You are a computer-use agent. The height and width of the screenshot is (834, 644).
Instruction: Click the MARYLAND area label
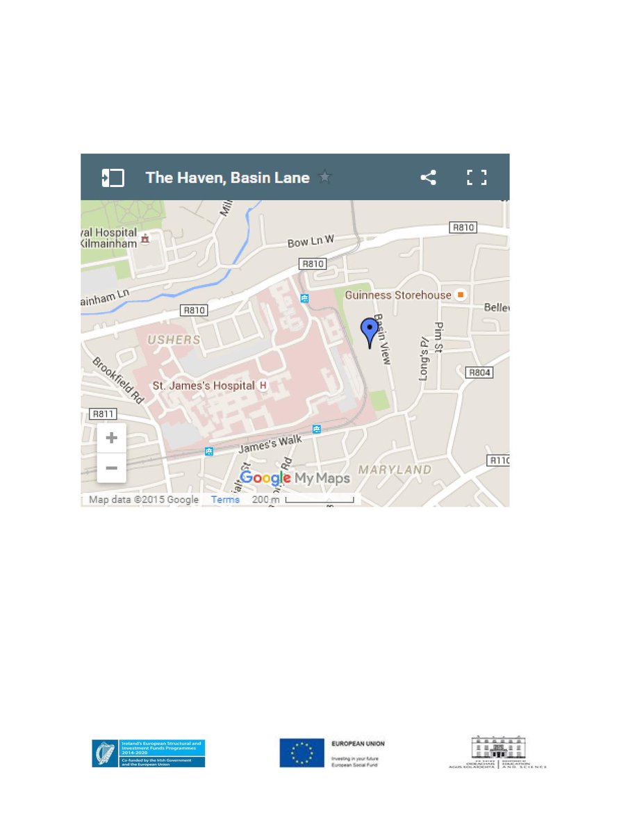click(x=395, y=470)
